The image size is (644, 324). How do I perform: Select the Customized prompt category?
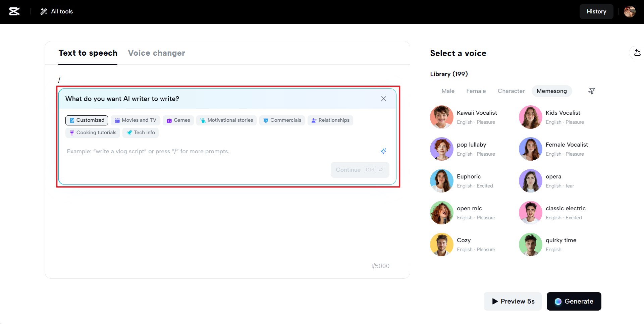[87, 120]
